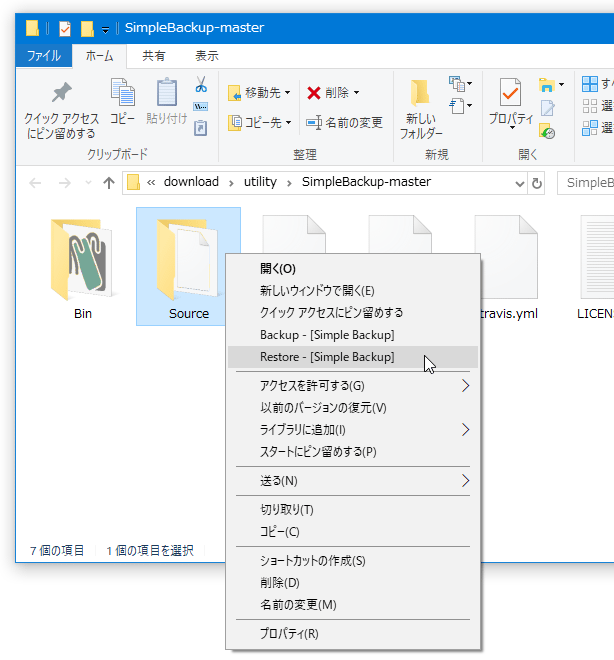Screen dimensions: 614x660
Task: Expand the Recent locations dropdown
Action: pyautogui.click(x=88, y=183)
